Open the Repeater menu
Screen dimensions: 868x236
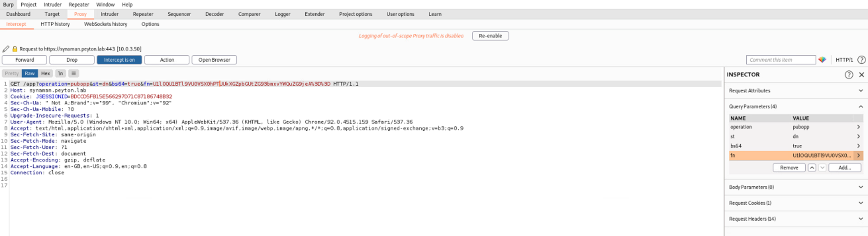click(79, 5)
